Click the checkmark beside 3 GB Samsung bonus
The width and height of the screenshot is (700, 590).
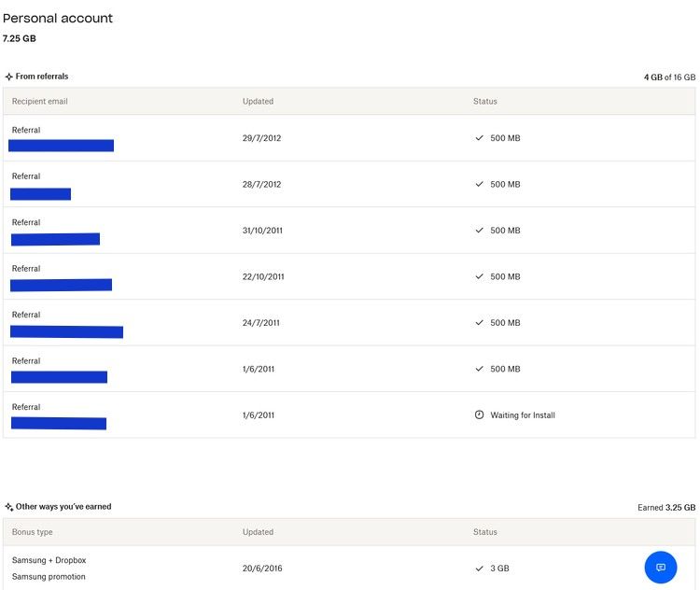(480, 569)
